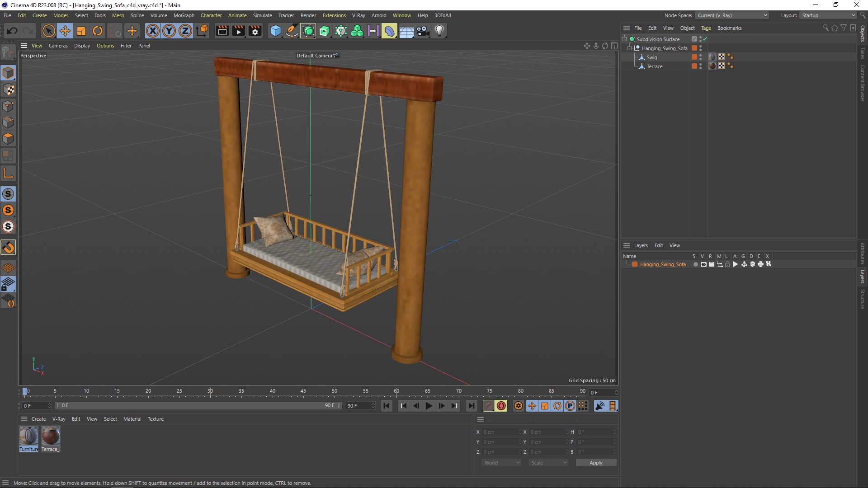868x488 pixels.
Task: Add Subdivision Surface generator icon
Action: [x=308, y=31]
